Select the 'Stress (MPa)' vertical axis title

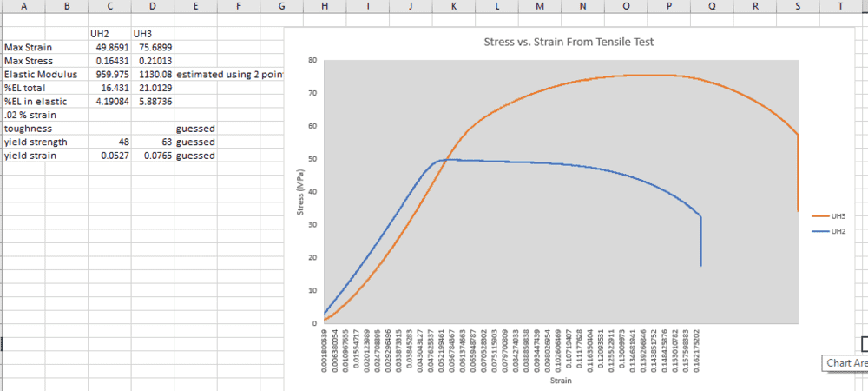tap(301, 192)
